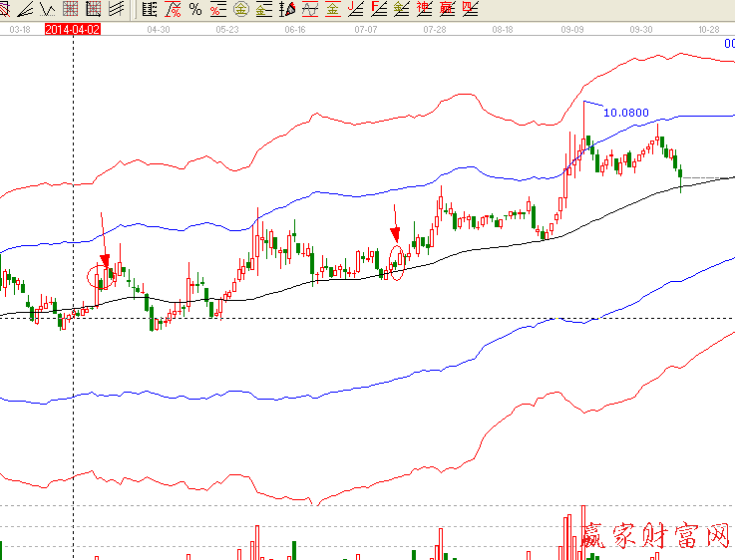Click the 神 lines tool icon
735x560 pixels.
[x=425, y=10]
